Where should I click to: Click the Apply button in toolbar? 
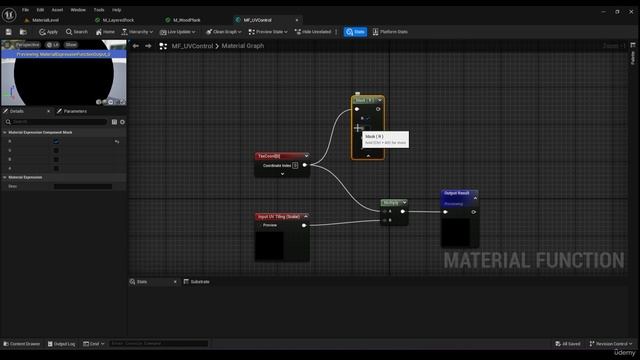tap(48, 32)
